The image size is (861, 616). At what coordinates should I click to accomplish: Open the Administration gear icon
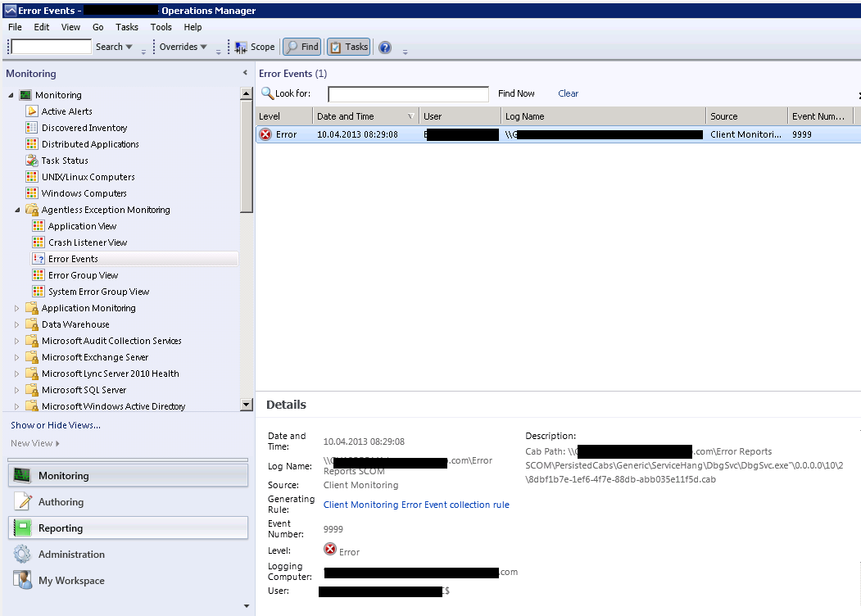(23, 555)
